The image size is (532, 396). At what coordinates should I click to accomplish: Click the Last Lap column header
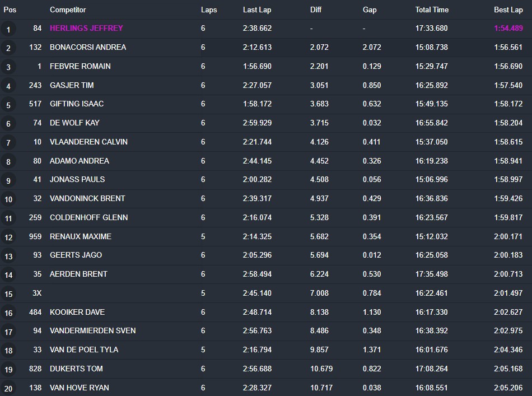(257, 10)
